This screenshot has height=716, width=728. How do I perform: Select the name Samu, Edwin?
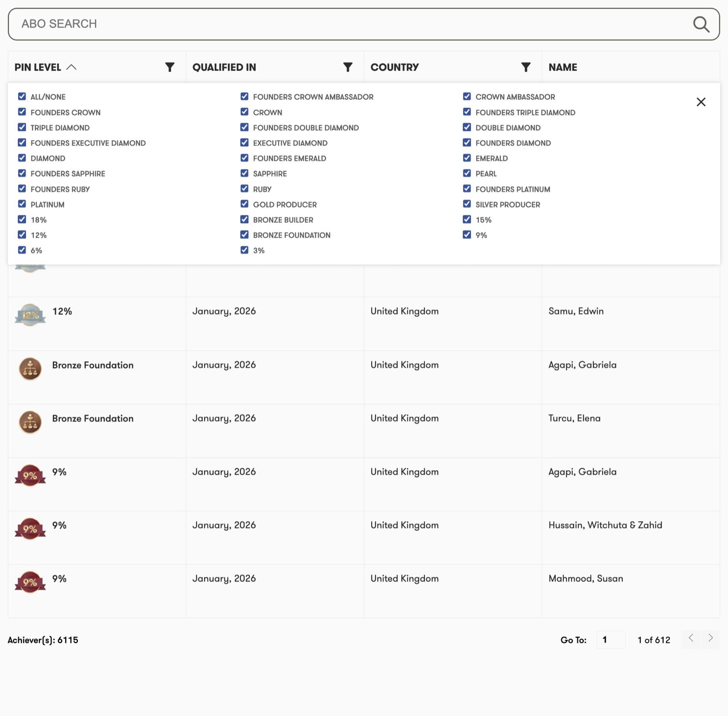point(576,311)
